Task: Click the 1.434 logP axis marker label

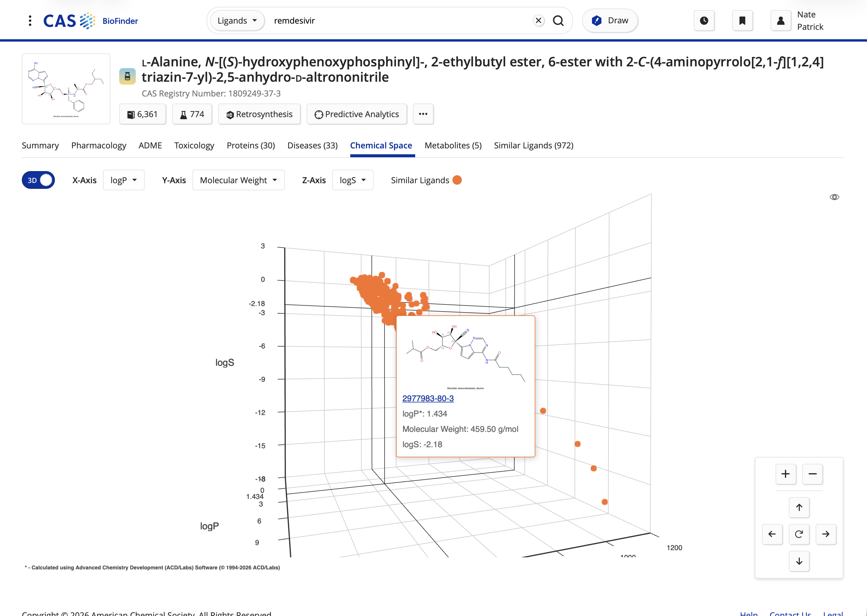Action: [x=255, y=497]
